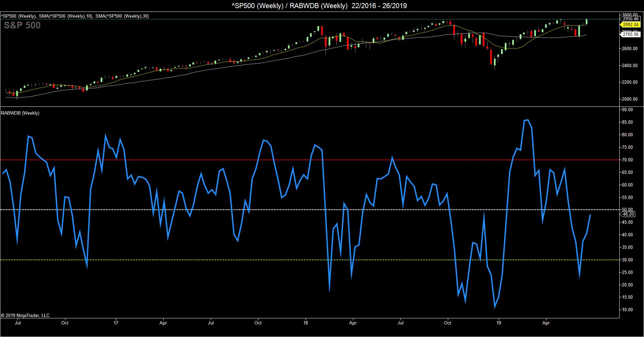Click the S&P 500 watermark label
Image resolution: width=644 pixels, height=337 pixels.
[22, 25]
